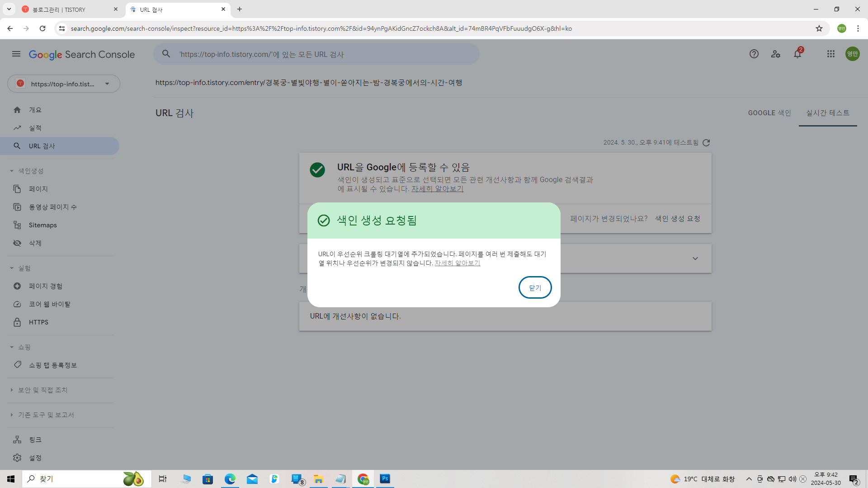868x488 pixels.
Task: Open 자세히 알아보기 link in dialog
Action: 457,263
